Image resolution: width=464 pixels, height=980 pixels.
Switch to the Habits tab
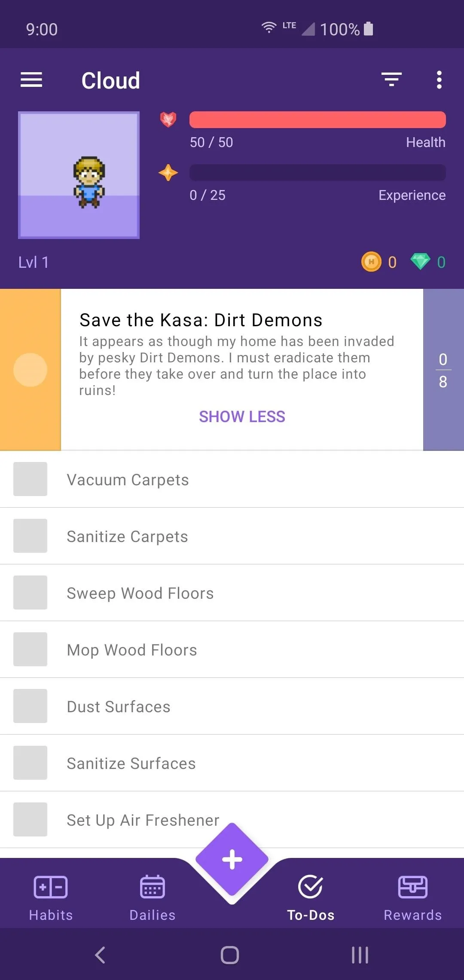point(51,898)
